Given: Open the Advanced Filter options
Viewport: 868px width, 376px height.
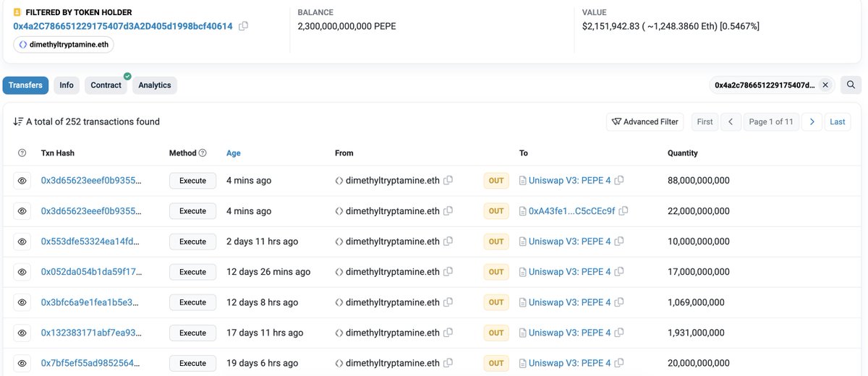Looking at the screenshot, I should click(645, 121).
